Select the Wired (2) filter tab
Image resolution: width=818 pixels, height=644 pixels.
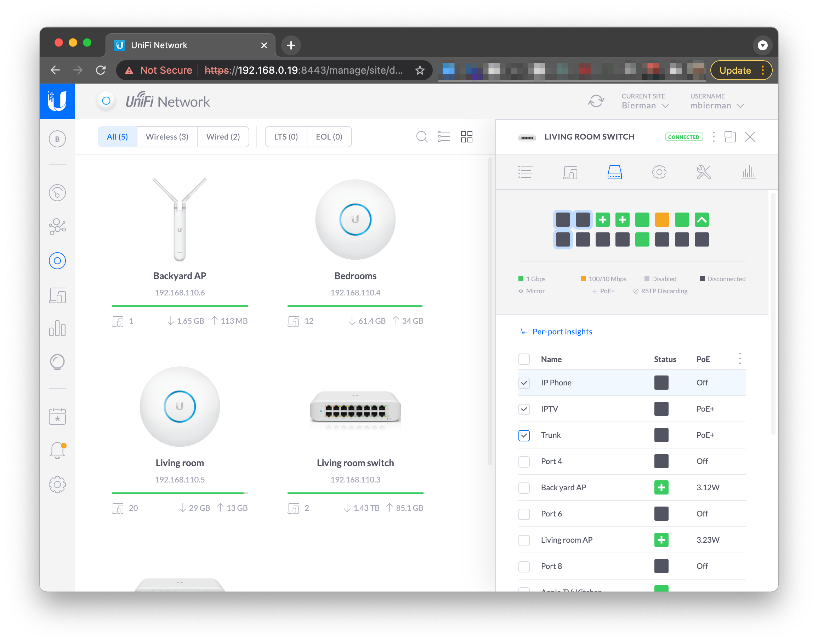[223, 137]
